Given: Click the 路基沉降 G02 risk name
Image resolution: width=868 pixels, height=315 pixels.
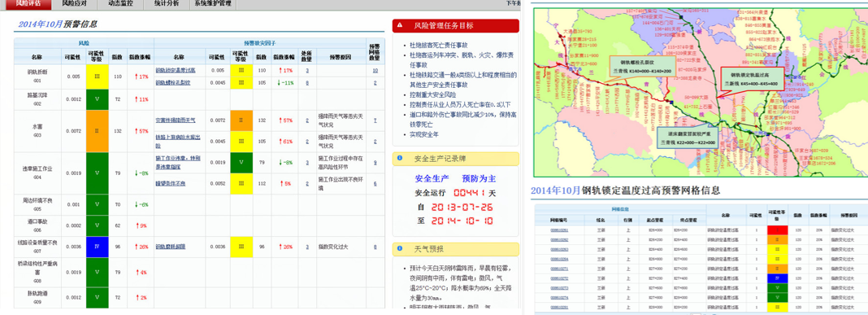Looking at the screenshot, I should coord(37,99).
